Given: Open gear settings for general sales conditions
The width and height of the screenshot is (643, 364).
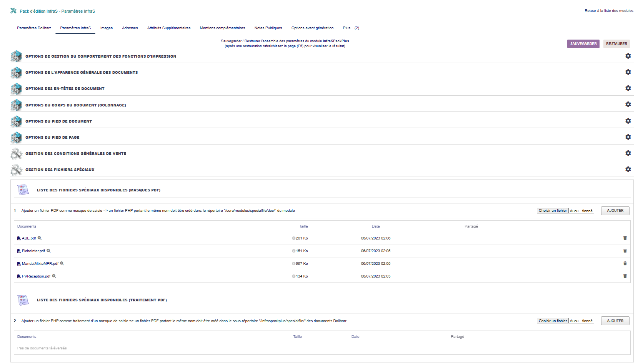Looking at the screenshot, I should [x=628, y=153].
